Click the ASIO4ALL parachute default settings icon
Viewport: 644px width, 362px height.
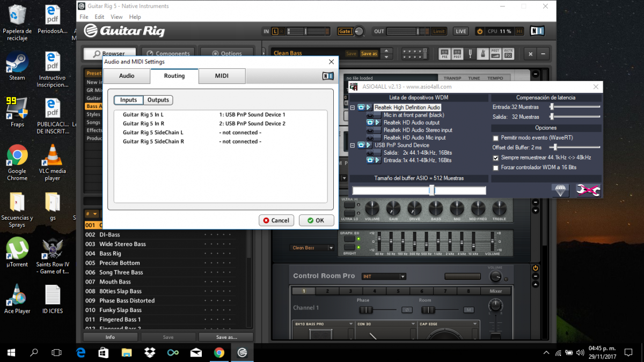[x=560, y=190]
